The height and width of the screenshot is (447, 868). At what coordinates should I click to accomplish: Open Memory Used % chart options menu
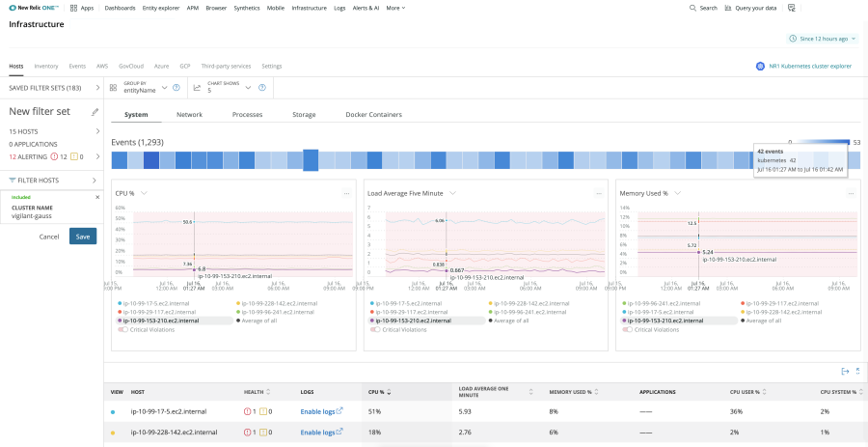pos(850,193)
